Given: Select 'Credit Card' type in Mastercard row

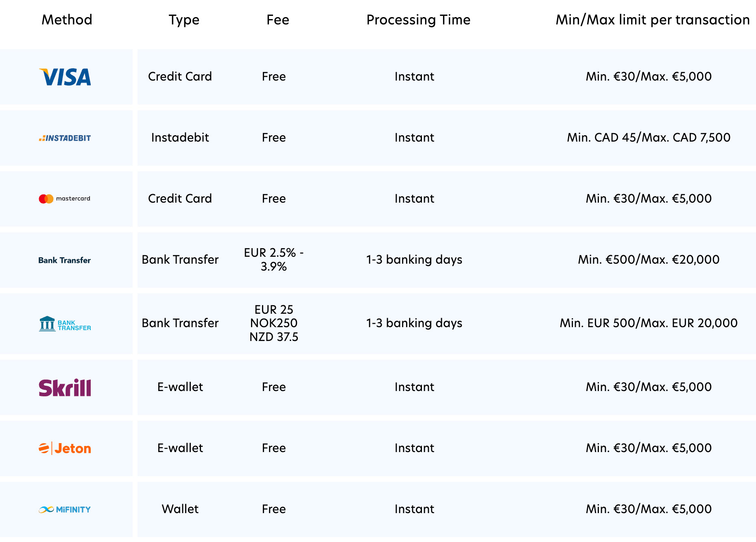Looking at the screenshot, I should click(180, 199).
